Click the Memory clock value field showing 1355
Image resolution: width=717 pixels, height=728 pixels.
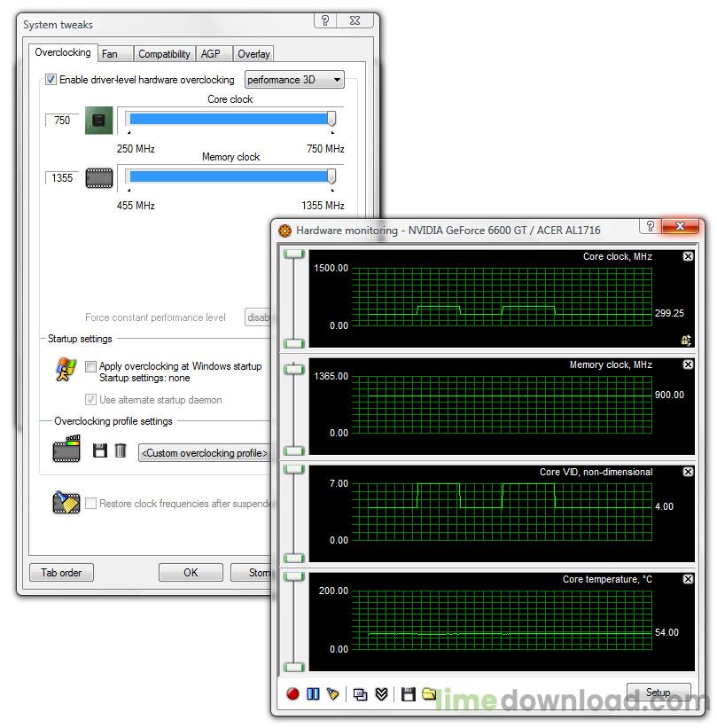(x=62, y=178)
